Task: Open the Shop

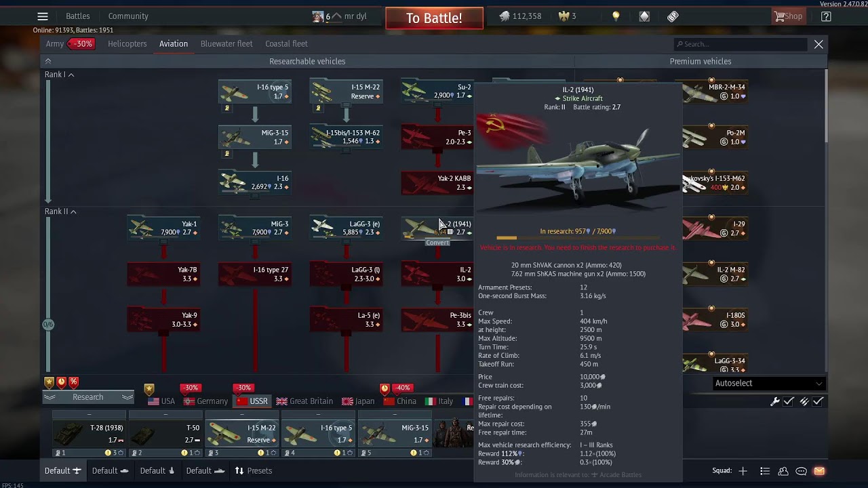Action: [788, 16]
